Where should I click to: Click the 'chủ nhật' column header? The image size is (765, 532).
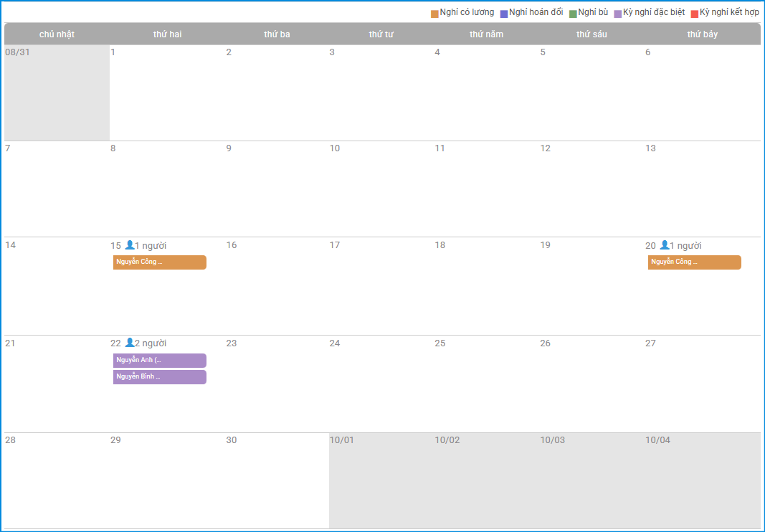point(57,34)
